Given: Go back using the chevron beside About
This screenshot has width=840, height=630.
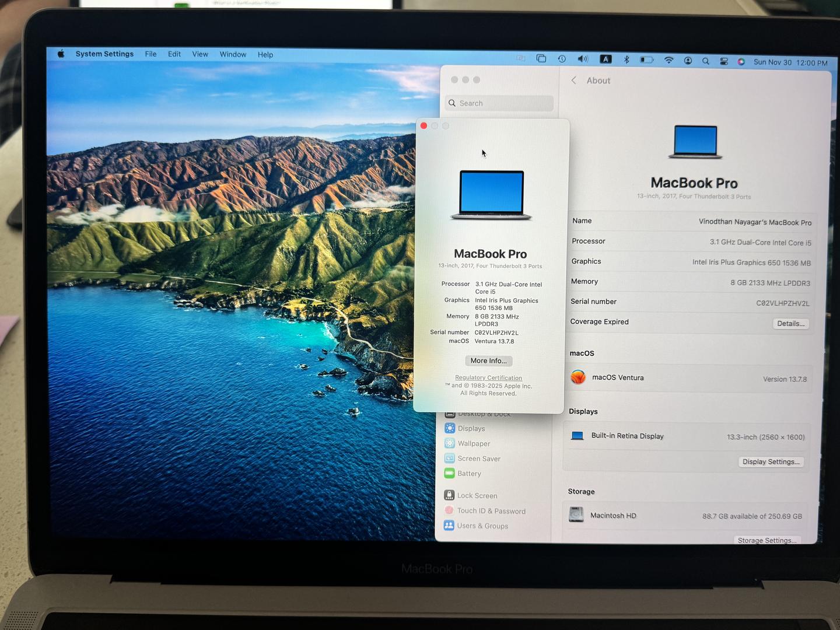Looking at the screenshot, I should 574,80.
